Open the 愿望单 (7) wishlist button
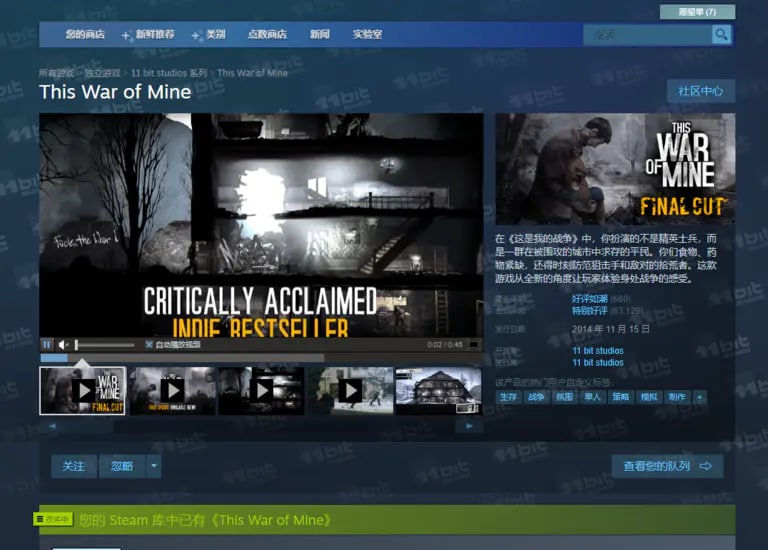This screenshot has width=768, height=550. click(x=697, y=12)
